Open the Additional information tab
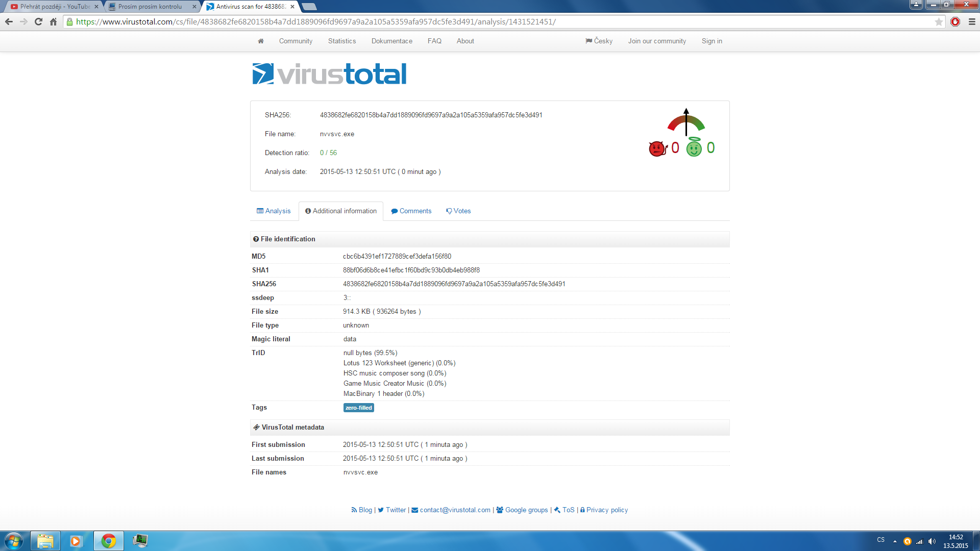 pyautogui.click(x=341, y=211)
